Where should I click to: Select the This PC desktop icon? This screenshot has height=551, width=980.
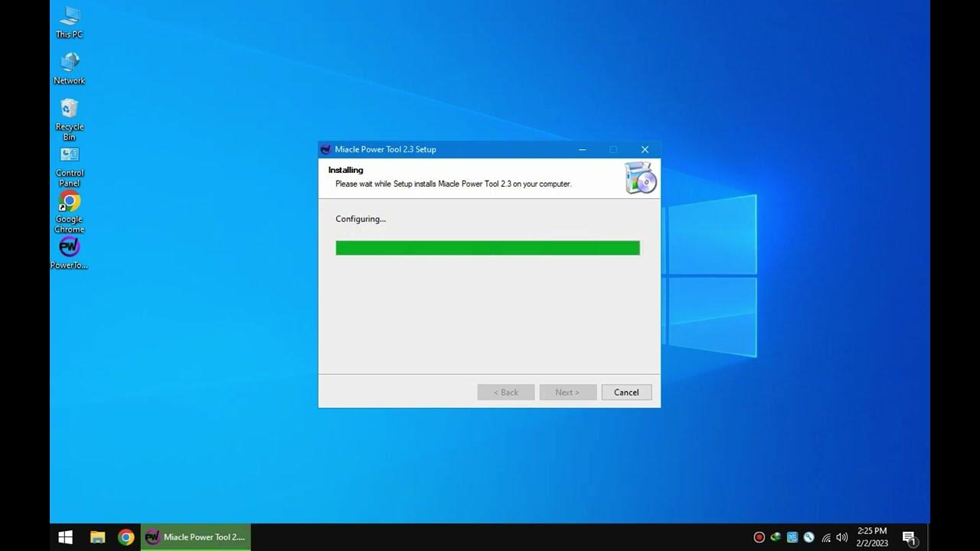(x=69, y=22)
